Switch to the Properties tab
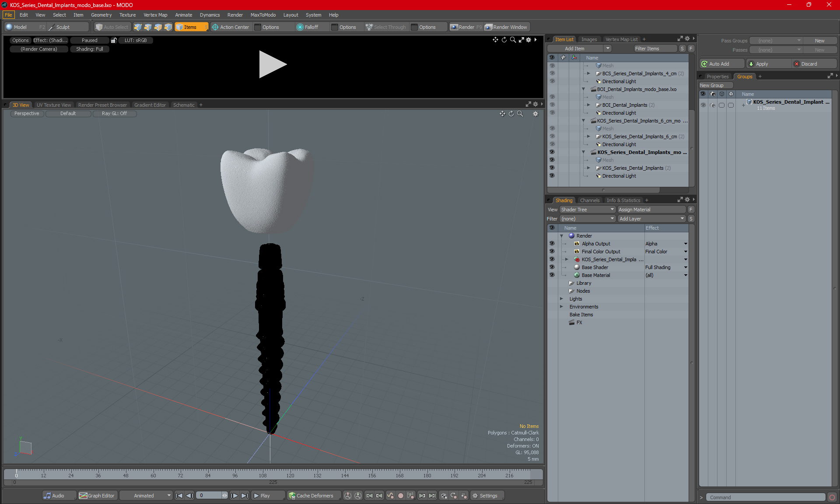Screen dimensions: 840x504 coord(717,77)
